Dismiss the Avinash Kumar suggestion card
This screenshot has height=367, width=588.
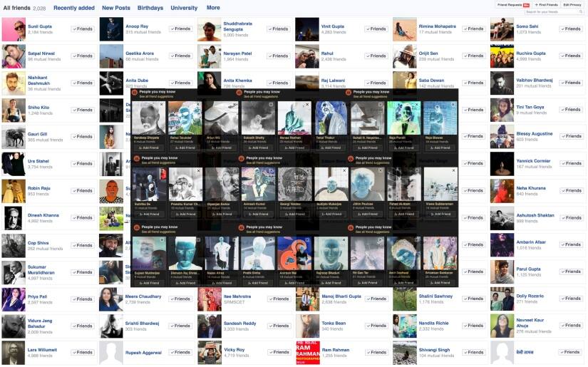pyautogui.click(x=272, y=171)
